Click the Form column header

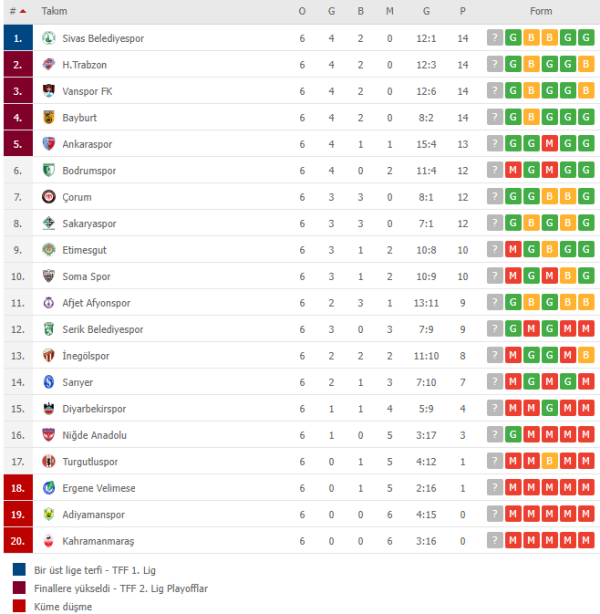pyautogui.click(x=541, y=11)
